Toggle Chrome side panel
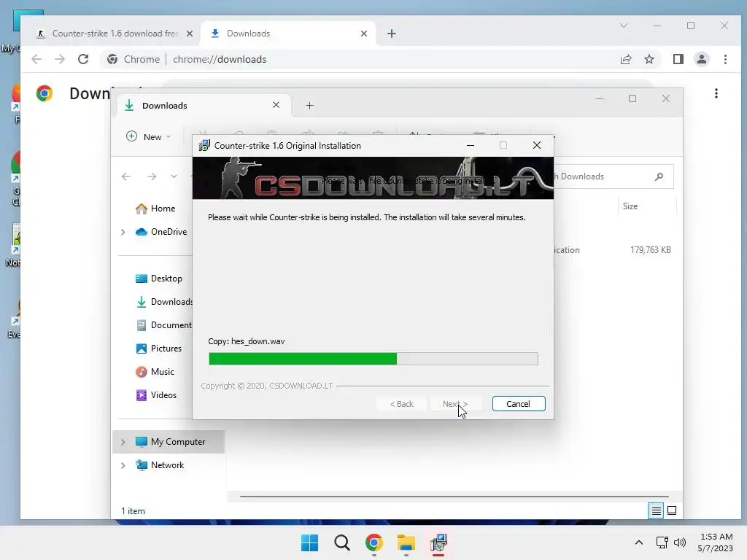 pos(678,59)
